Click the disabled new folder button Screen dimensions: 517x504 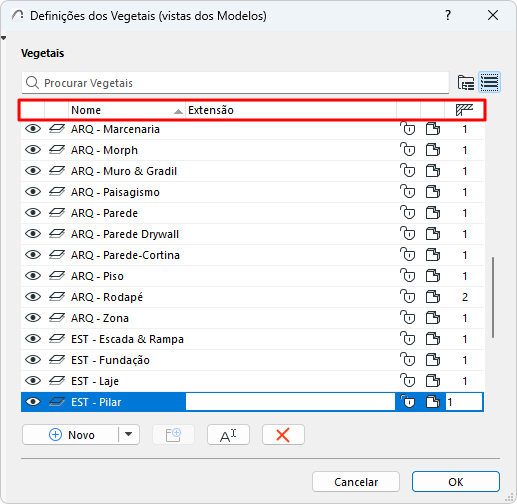[x=173, y=434]
